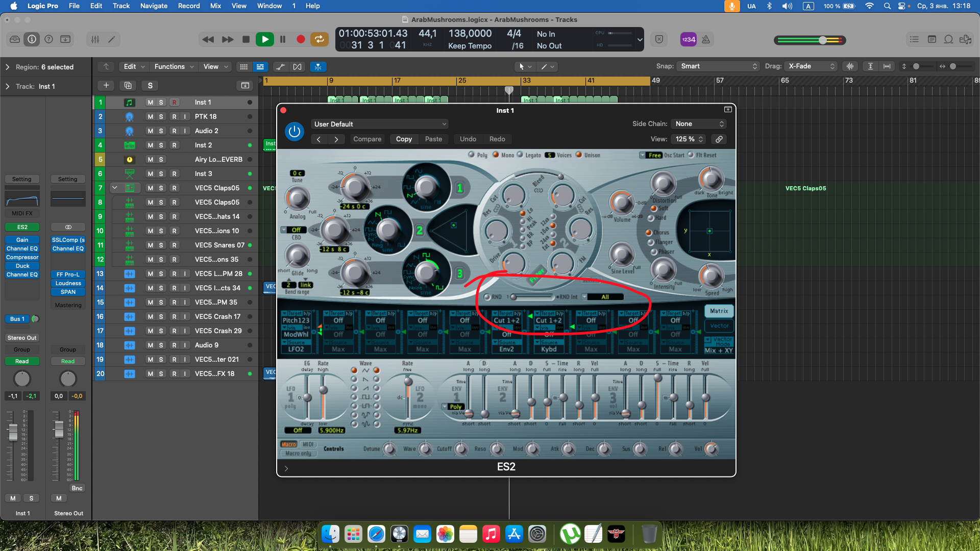The height and width of the screenshot is (551, 980).
Task: Toggle the metronome click icon
Action: [x=706, y=39]
